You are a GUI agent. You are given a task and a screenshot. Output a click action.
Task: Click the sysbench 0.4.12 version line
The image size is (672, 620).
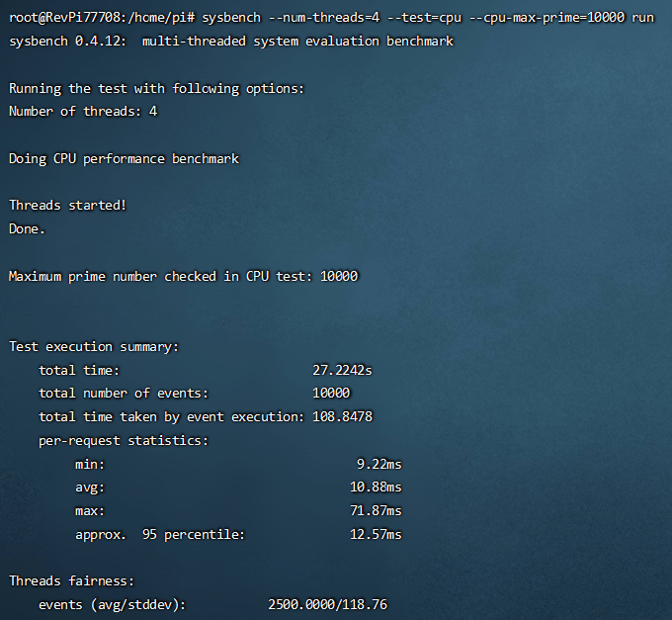[x=230, y=41]
